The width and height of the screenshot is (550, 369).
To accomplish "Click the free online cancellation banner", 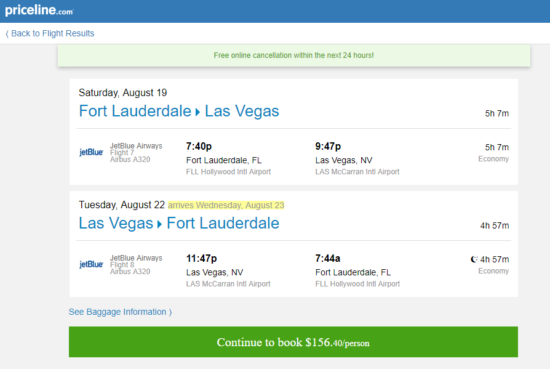I will tap(294, 55).
